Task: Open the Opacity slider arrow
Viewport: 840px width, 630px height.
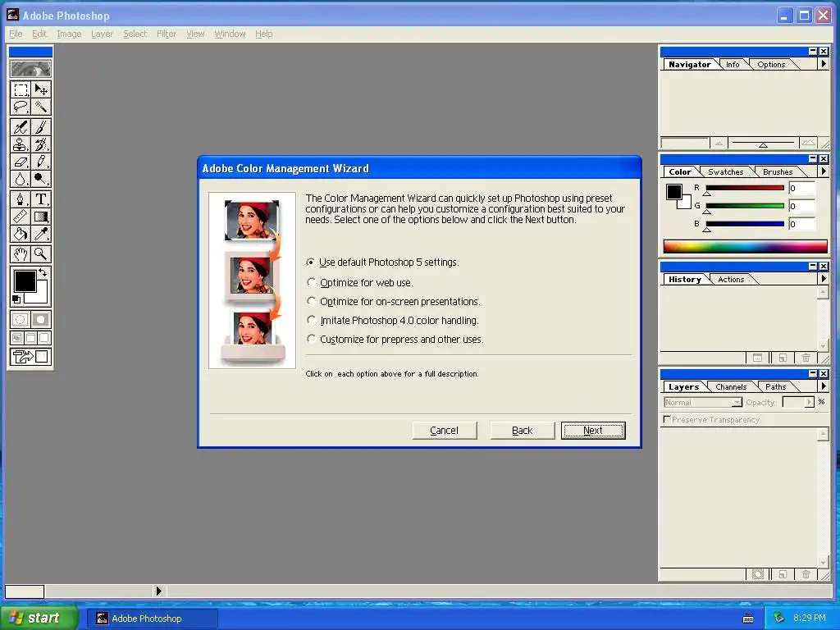Action: (x=810, y=402)
